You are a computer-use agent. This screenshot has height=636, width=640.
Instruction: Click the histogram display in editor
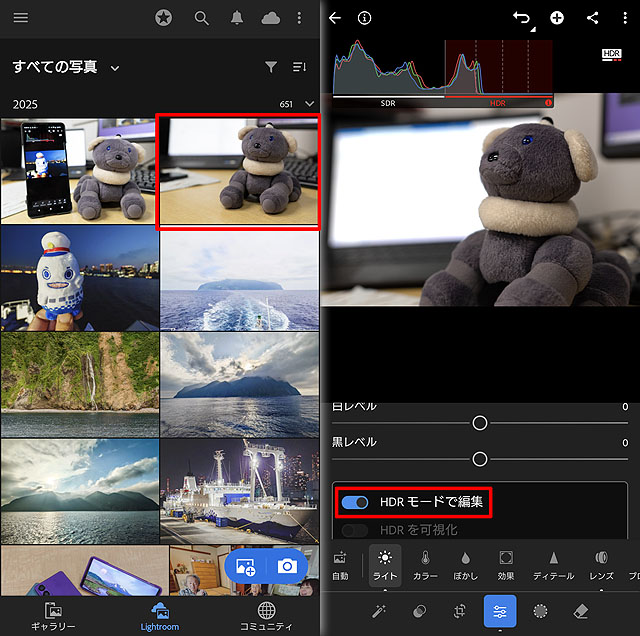pos(443,73)
